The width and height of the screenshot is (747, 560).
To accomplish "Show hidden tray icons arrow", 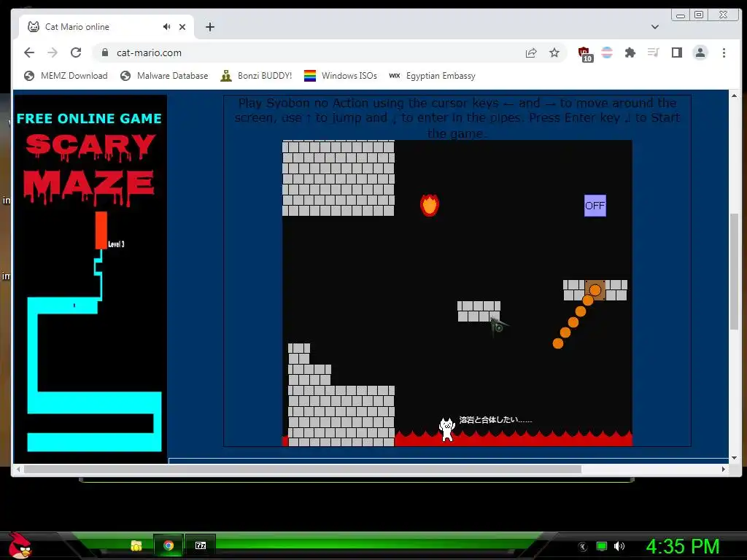I will click(583, 546).
